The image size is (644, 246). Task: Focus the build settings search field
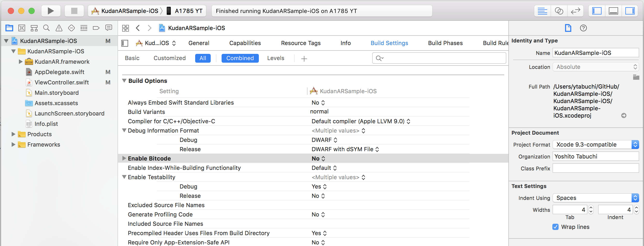point(439,58)
